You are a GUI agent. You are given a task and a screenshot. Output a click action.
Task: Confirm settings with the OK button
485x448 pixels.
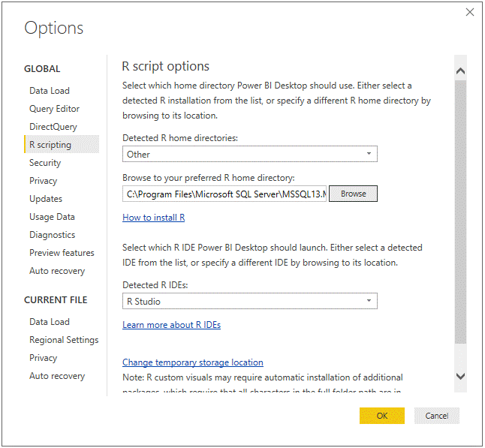click(381, 416)
